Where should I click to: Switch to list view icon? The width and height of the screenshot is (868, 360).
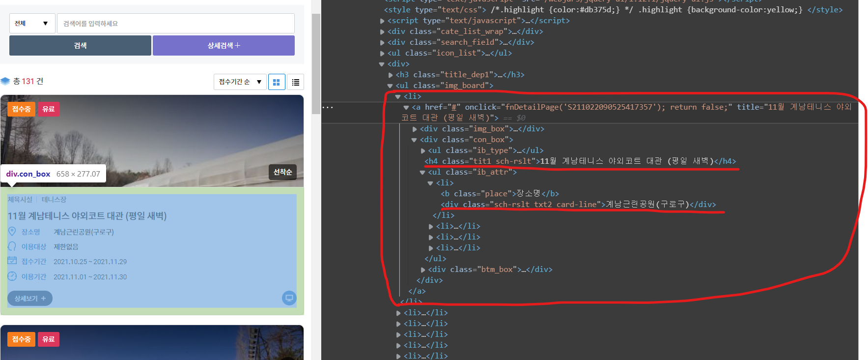click(x=296, y=82)
